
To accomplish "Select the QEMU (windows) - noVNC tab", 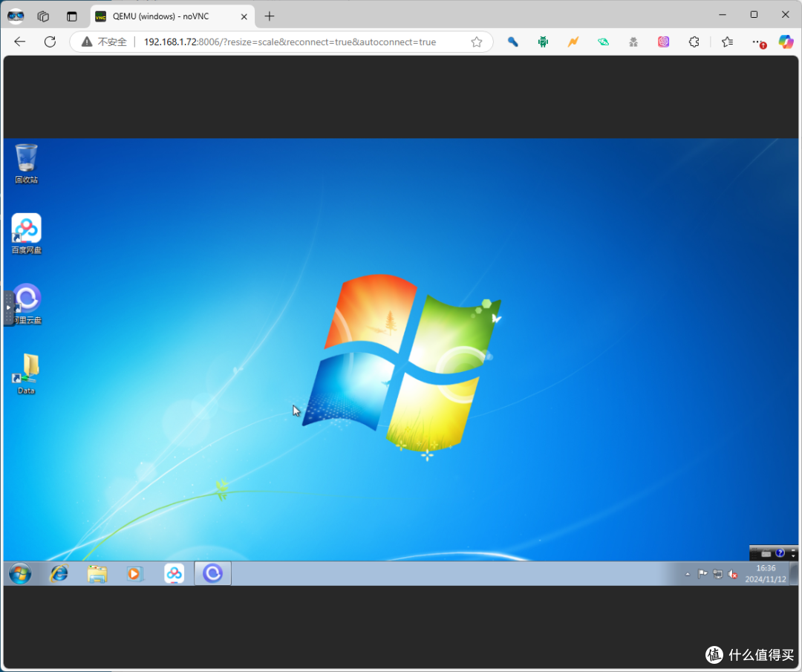I will tap(172, 16).
